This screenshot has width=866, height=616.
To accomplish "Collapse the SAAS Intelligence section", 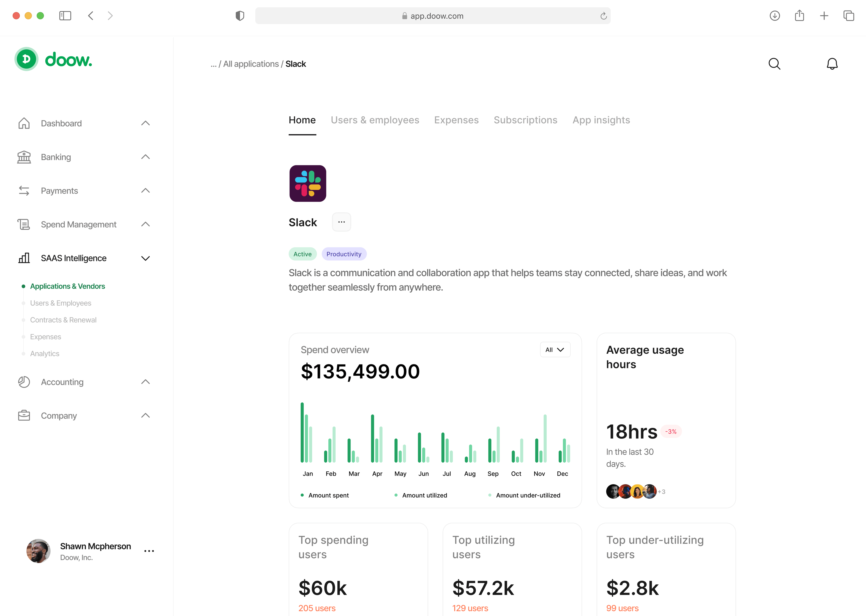I will pos(146,258).
